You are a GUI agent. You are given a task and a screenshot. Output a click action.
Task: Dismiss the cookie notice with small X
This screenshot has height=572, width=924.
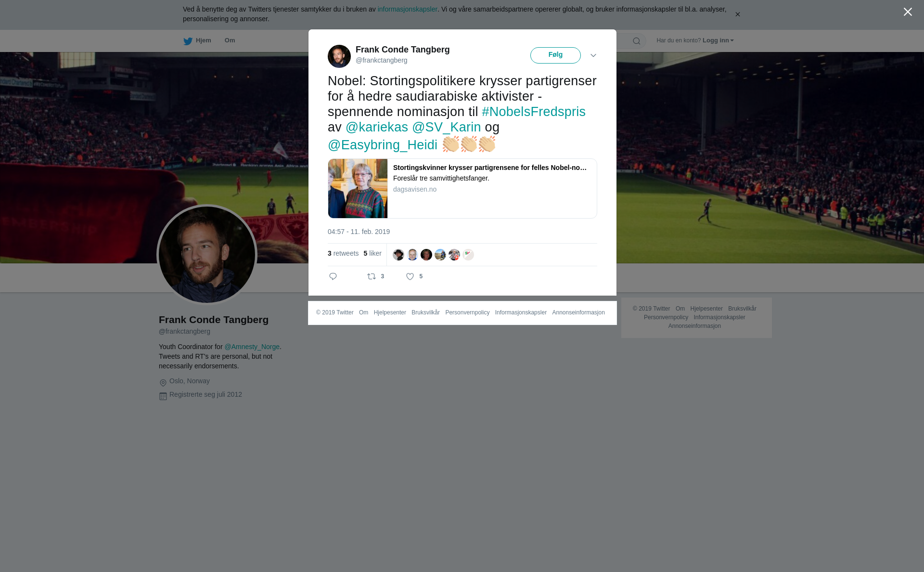(x=737, y=14)
